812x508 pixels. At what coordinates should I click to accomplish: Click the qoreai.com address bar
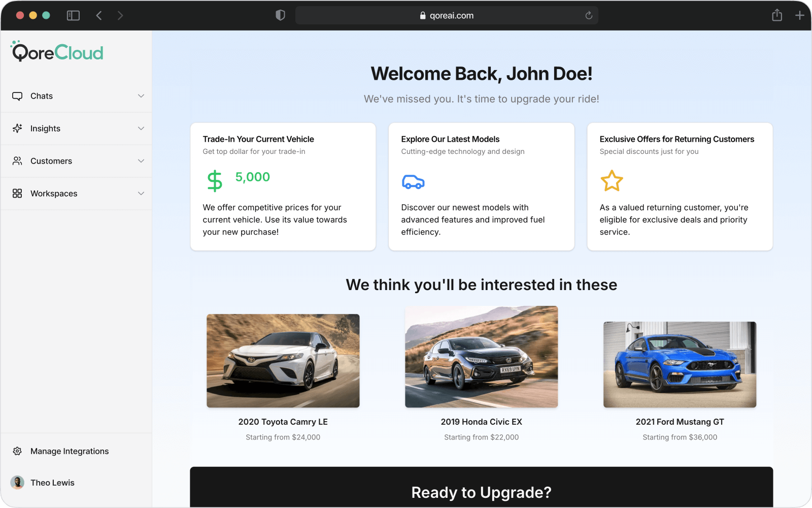tap(447, 16)
